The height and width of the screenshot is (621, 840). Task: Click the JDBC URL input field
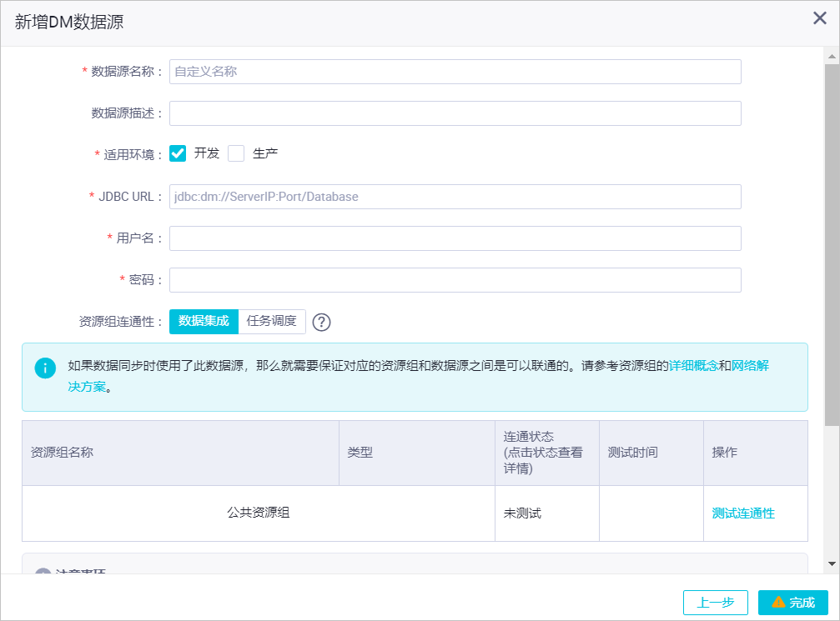tap(455, 197)
